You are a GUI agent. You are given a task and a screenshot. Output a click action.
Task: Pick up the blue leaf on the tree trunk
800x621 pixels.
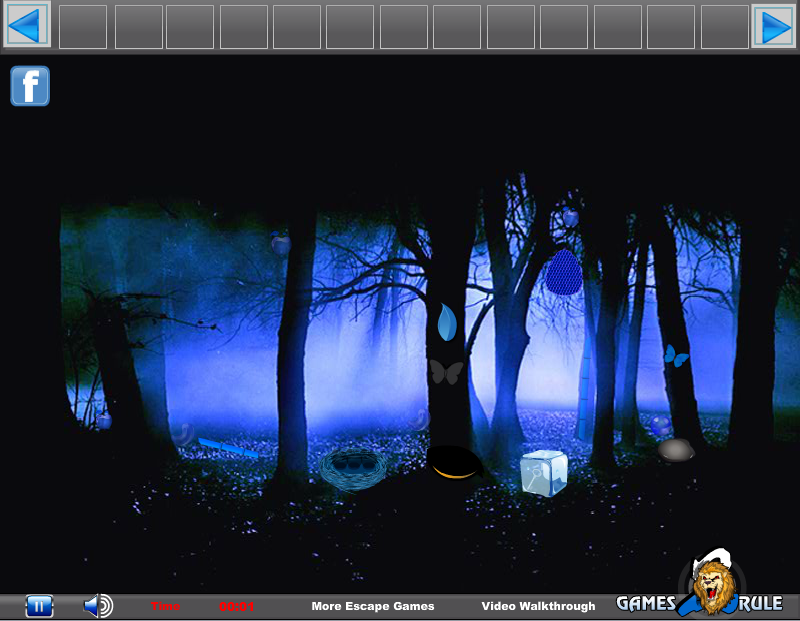pyautogui.click(x=447, y=322)
